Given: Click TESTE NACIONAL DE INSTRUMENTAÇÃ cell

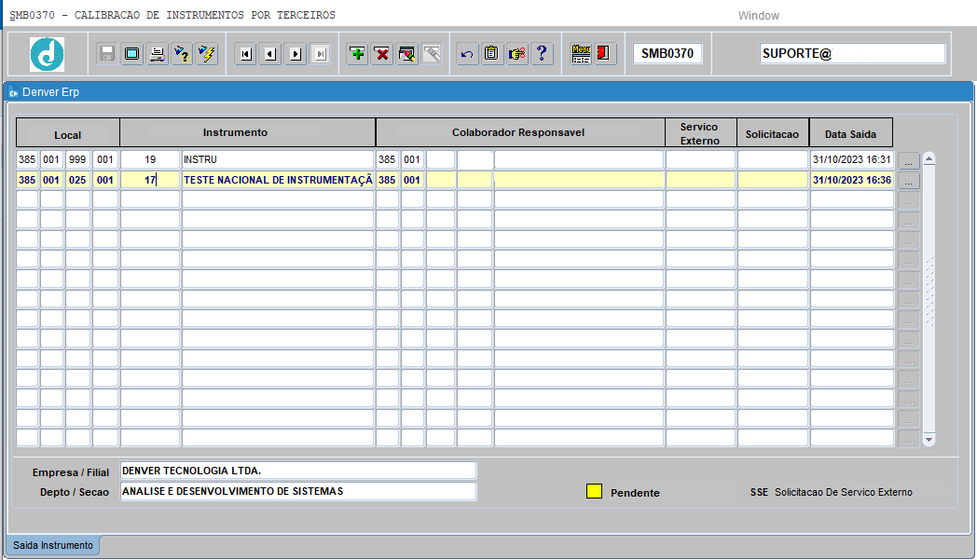Looking at the screenshot, I should (x=277, y=180).
